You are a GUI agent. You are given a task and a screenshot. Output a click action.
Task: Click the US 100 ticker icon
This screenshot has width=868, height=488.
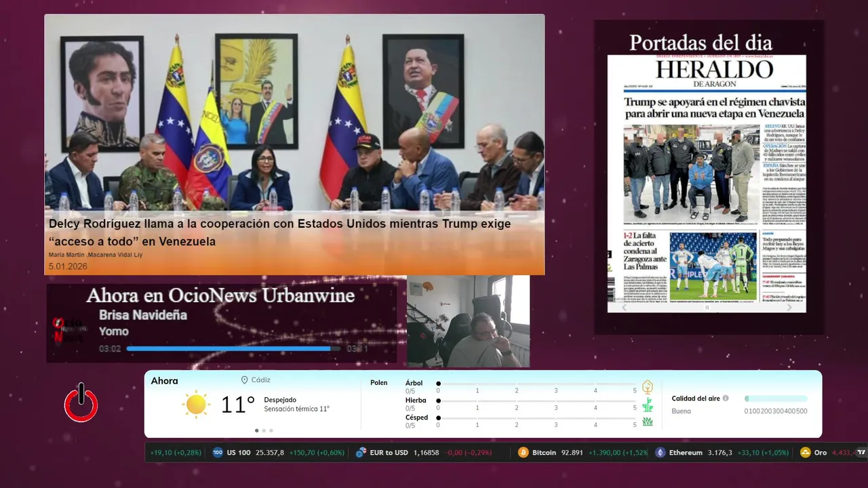click(218, 452)
